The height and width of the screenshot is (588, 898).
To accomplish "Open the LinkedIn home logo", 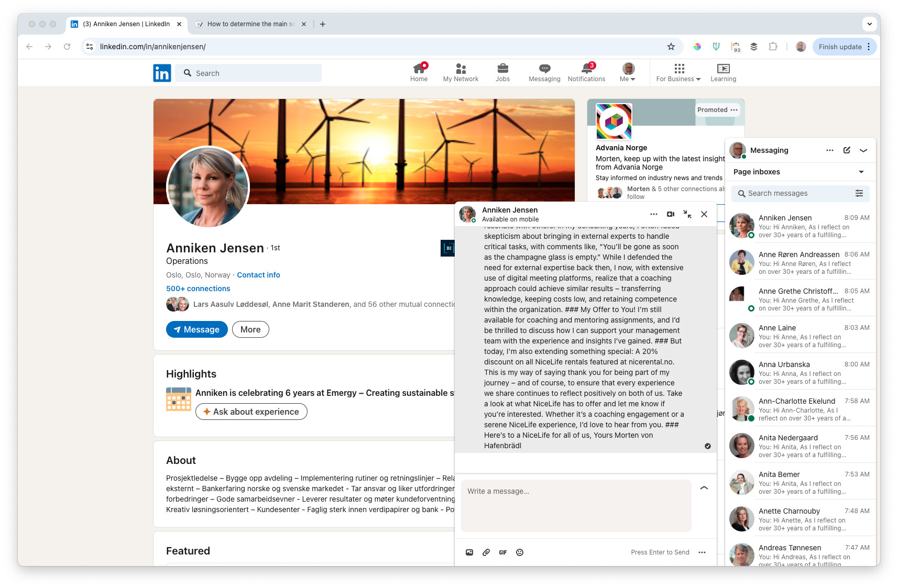I will pyautogui.click(x=162, y=73).
